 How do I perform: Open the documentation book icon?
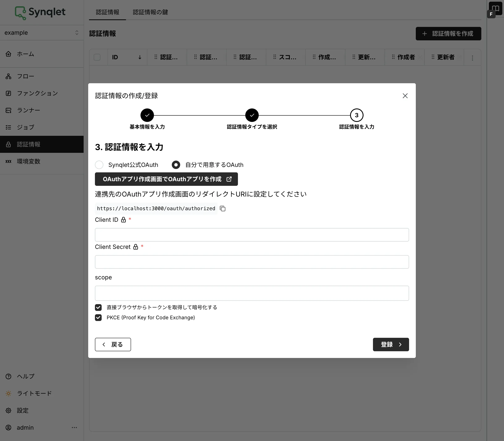click(496, 8)
